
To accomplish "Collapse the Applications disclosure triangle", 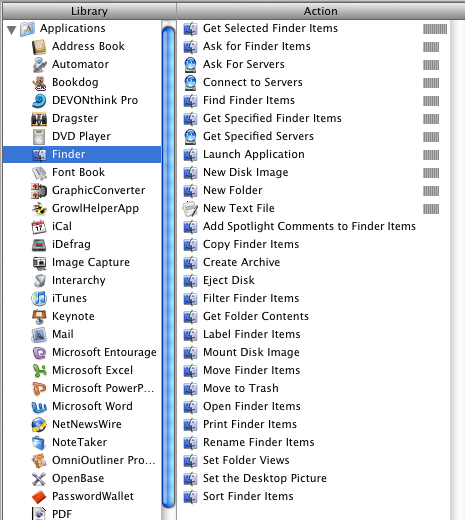I will (12, 30).
